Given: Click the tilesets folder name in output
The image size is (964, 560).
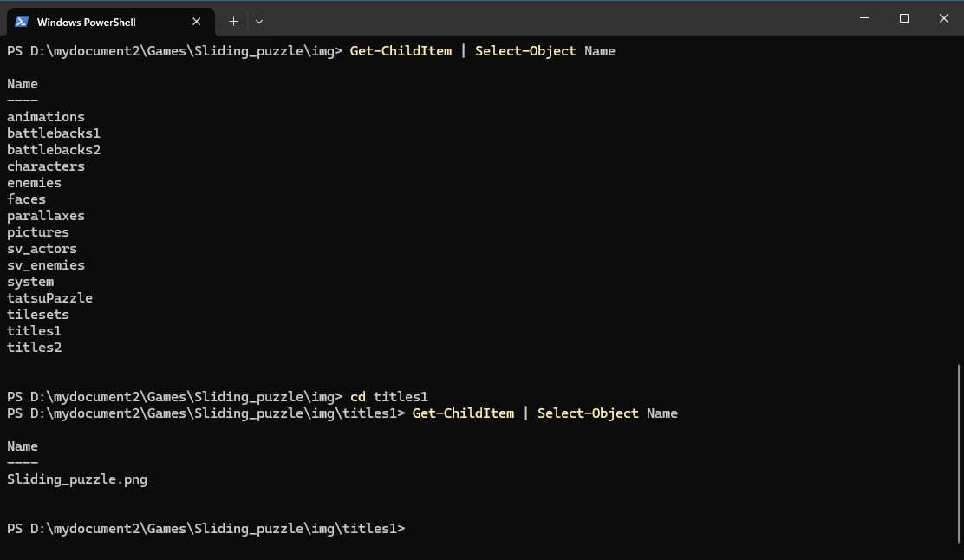Looking at the screenshot, I should coord(38,315).
